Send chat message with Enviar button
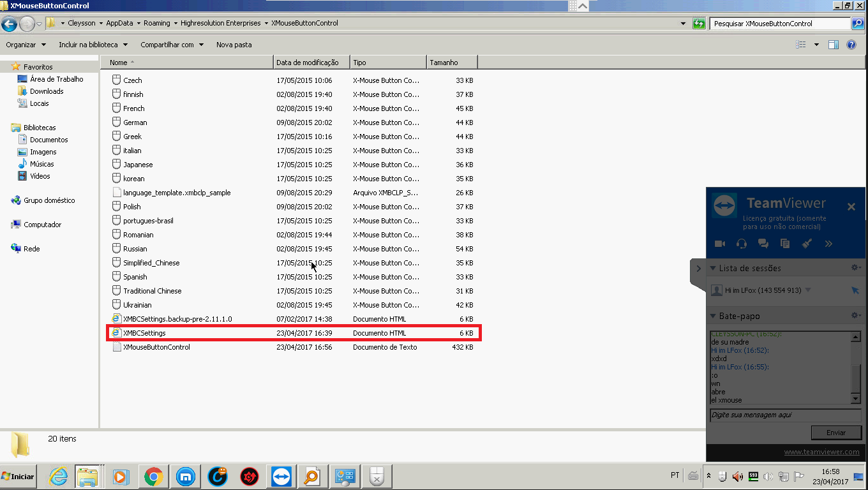The height and width of the screenshot is (490, 868). [836, 432]
